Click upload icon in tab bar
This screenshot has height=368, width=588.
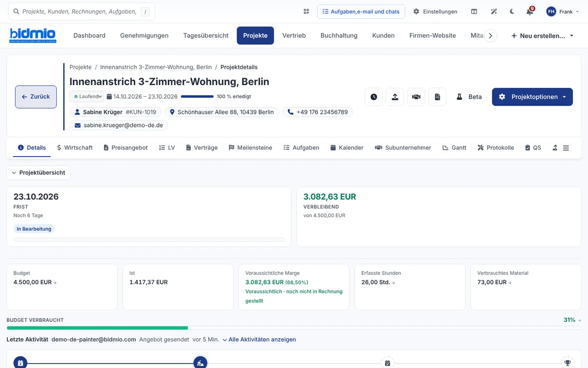pyautogui.click(x=555, y=148)
